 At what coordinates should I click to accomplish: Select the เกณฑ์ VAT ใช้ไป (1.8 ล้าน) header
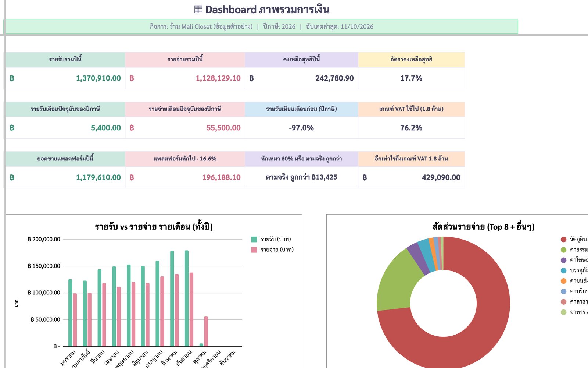(411, 109)
